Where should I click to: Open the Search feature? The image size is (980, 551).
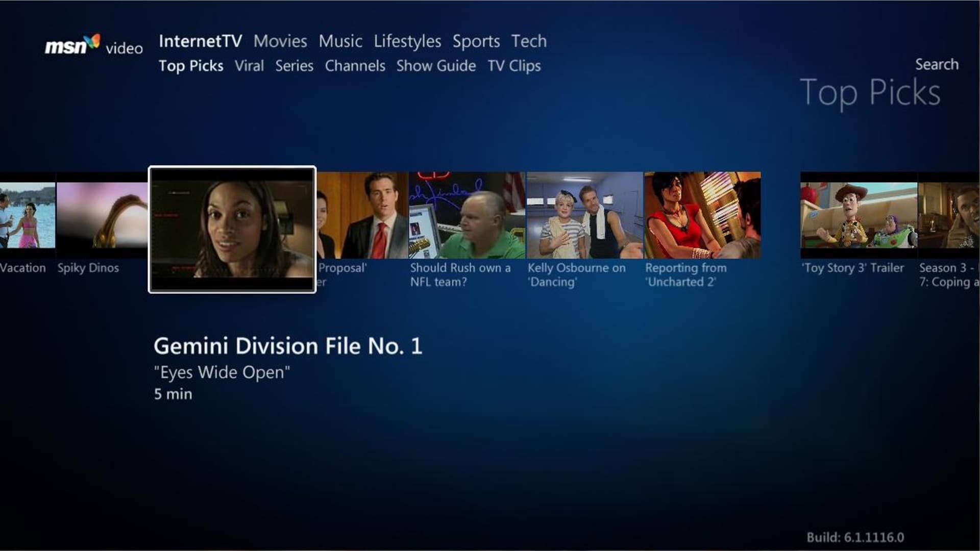pyautogui.click(x=937, y=64)
